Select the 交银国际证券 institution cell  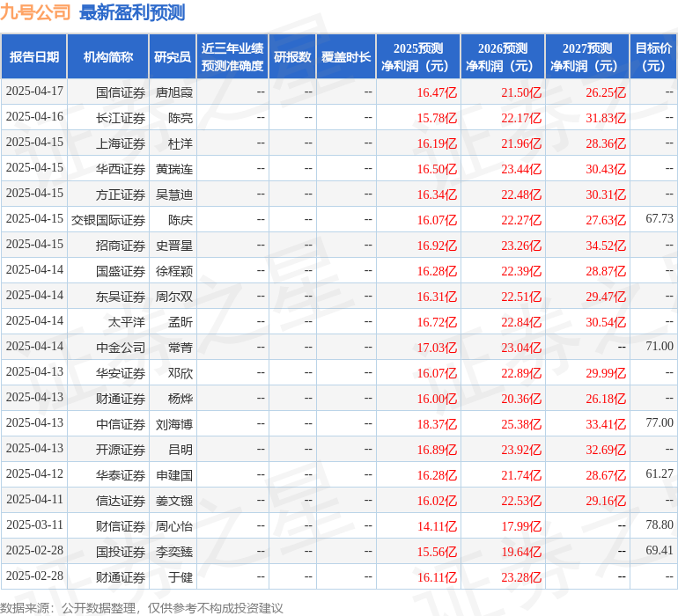pos(108,220)
